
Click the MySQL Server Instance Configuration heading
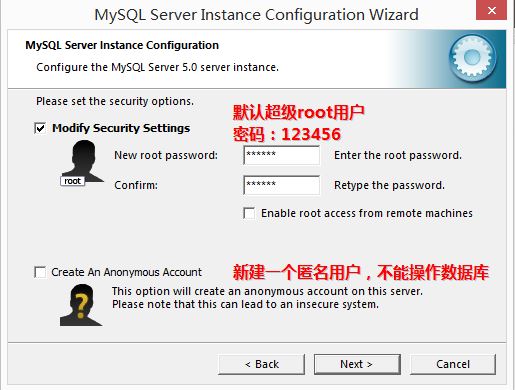click(x=122, y=45)
